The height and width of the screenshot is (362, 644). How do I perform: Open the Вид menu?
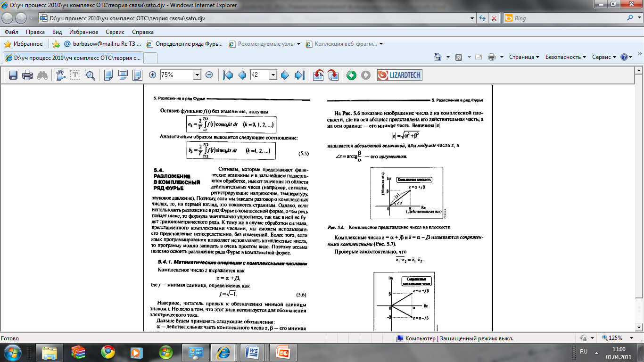click(x=57, y=32)
